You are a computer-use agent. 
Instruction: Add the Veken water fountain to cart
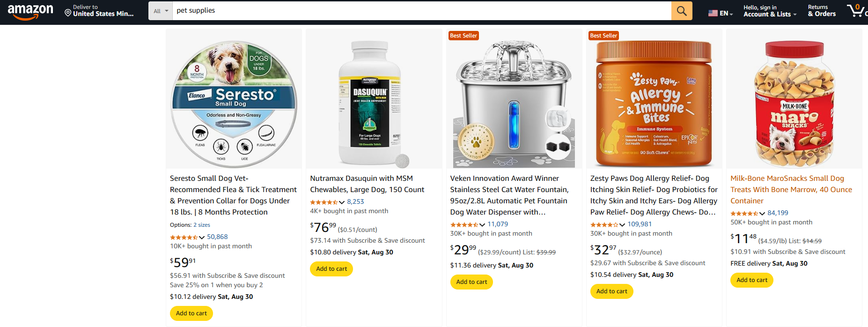(x=471, y=282)
